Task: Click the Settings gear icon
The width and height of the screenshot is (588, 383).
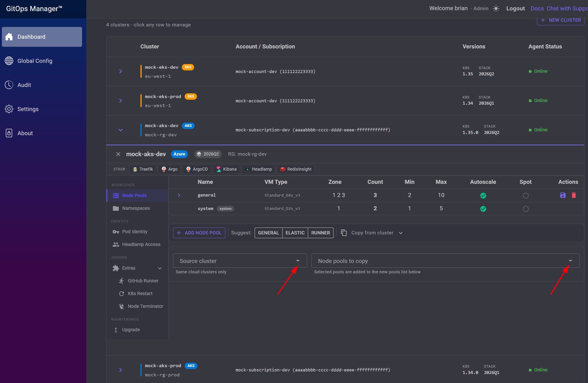Action: [9, 109]
